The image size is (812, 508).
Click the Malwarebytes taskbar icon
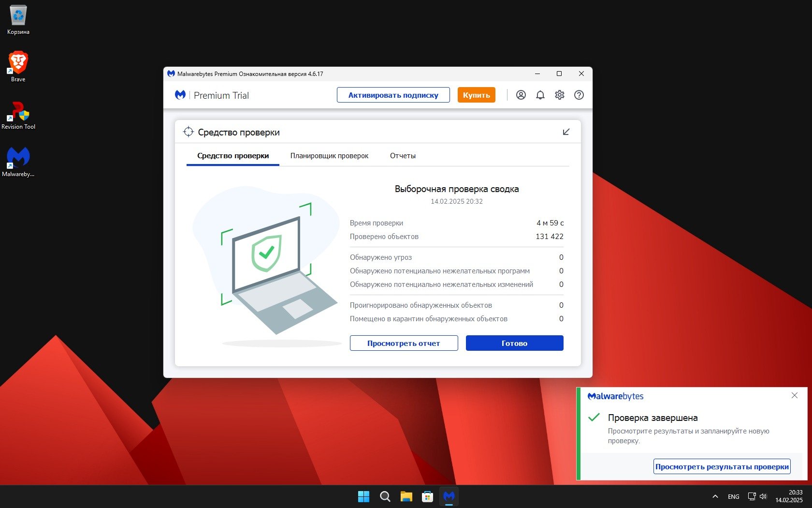point(449,496)
